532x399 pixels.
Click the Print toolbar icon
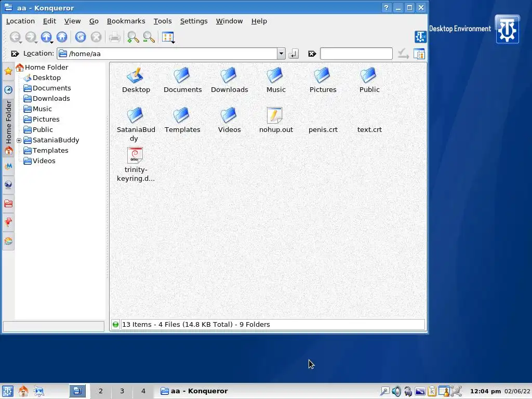coord(114,37)
